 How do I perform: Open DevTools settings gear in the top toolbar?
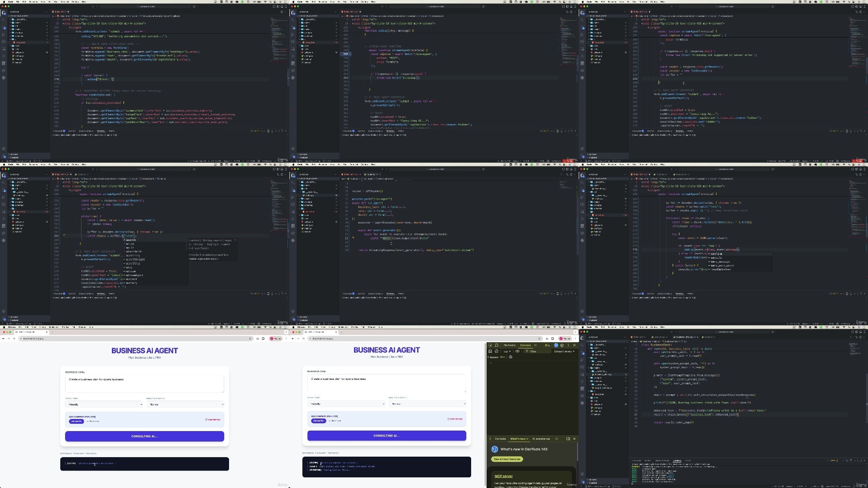coord(562,345)
